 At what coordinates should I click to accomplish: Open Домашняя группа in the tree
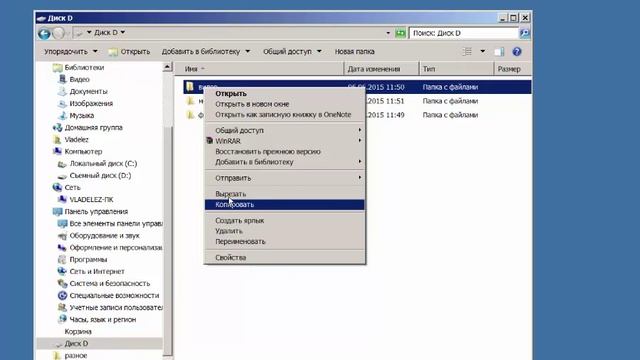93,127
